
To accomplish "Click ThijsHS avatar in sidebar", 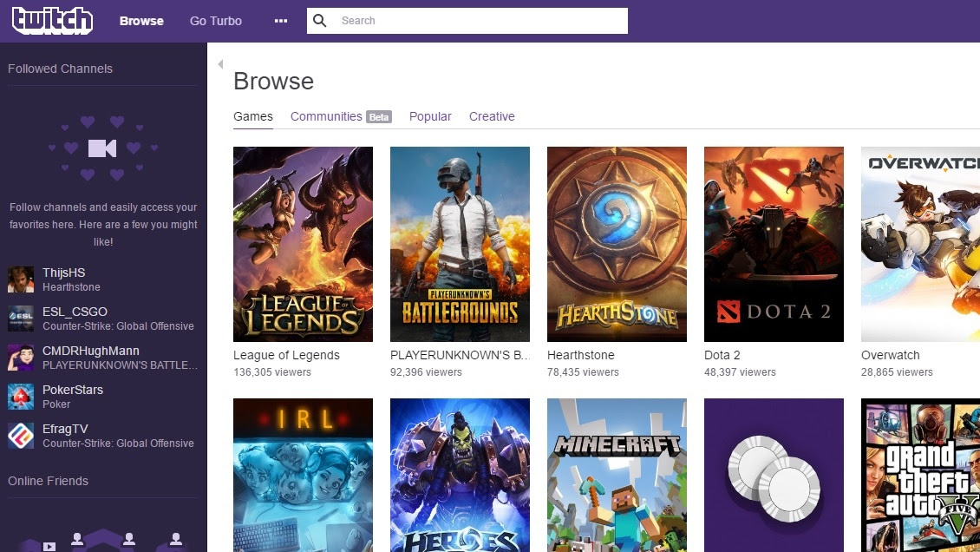I will click(21, 279).
